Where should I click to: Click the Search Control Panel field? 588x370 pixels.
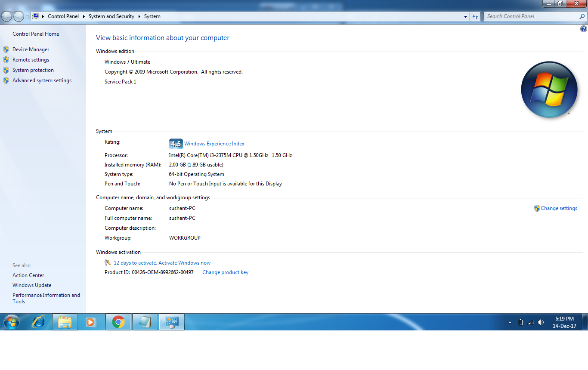click(x=532, y=16)
